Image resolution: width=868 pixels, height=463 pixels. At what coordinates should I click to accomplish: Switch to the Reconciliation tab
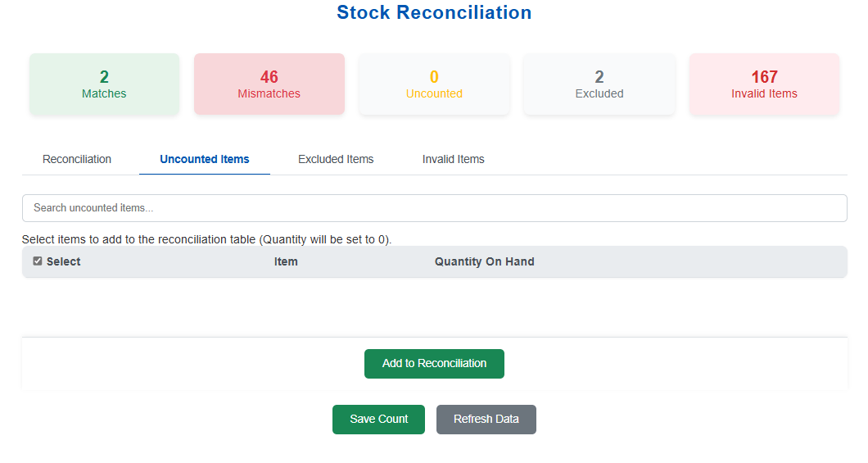[x=77, y=159]
